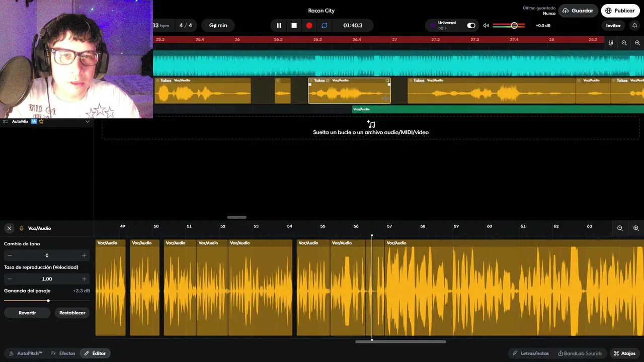This screenshot has height=362, width=644.
Task: Click the selected Takes clip in track
Action: pyautogui.click(x=349, y=91)
